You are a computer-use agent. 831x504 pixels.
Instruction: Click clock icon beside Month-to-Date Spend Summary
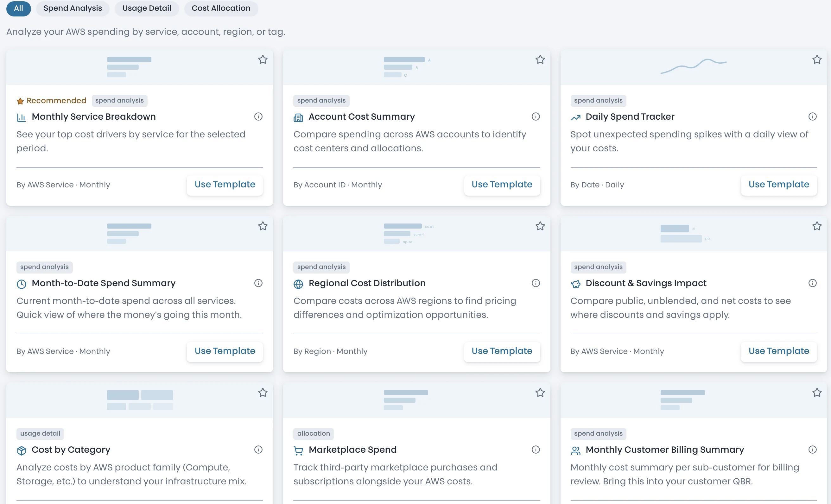tap(21, 284)
